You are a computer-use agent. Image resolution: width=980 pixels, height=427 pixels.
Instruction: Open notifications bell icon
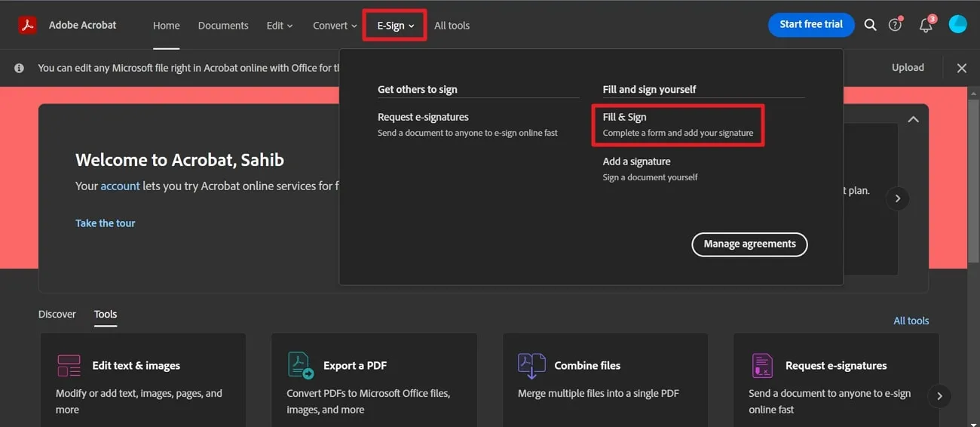point(926,25)
